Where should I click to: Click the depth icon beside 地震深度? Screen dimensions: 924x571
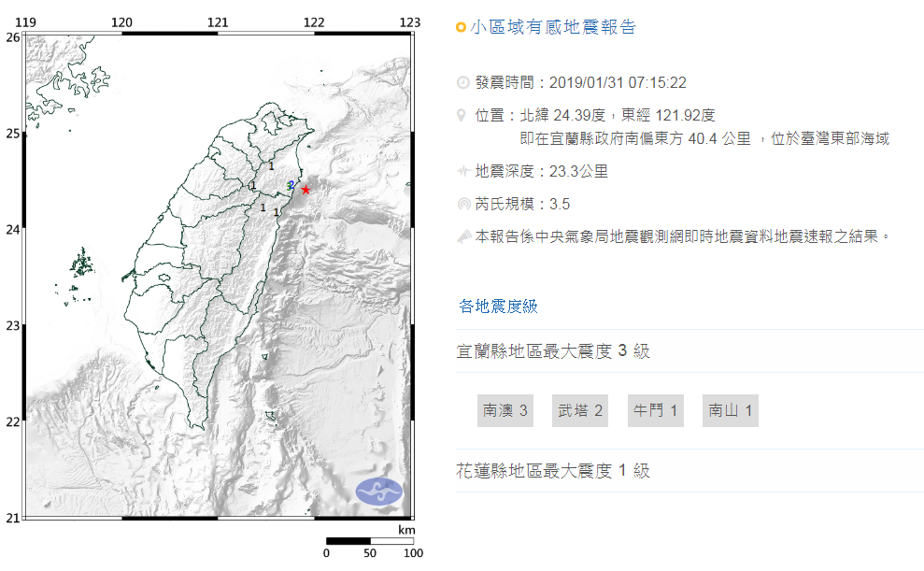click(x=463, y=171)
